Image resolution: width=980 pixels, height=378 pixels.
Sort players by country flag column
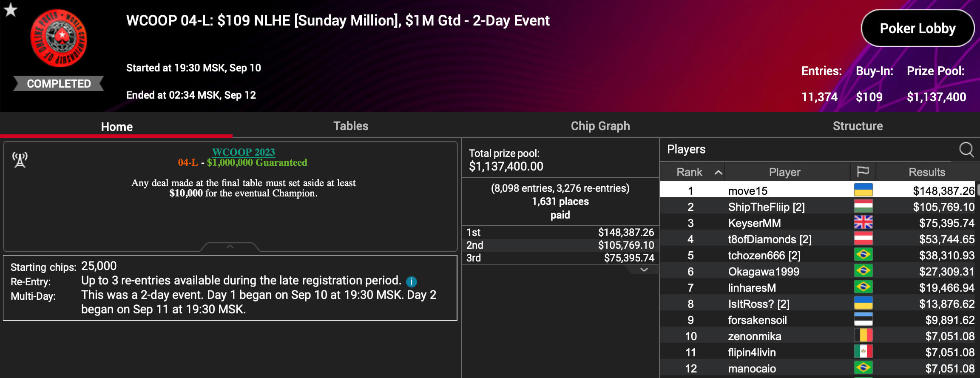tap(863, 172)
